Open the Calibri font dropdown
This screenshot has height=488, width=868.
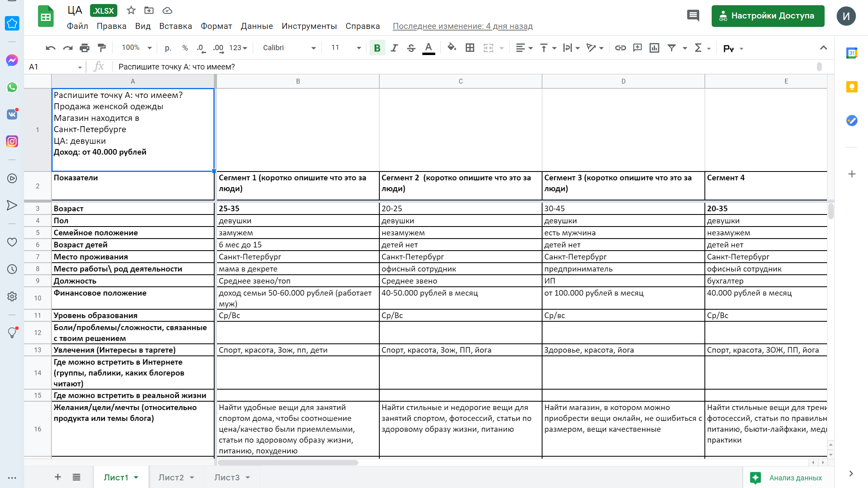(289, 48)
